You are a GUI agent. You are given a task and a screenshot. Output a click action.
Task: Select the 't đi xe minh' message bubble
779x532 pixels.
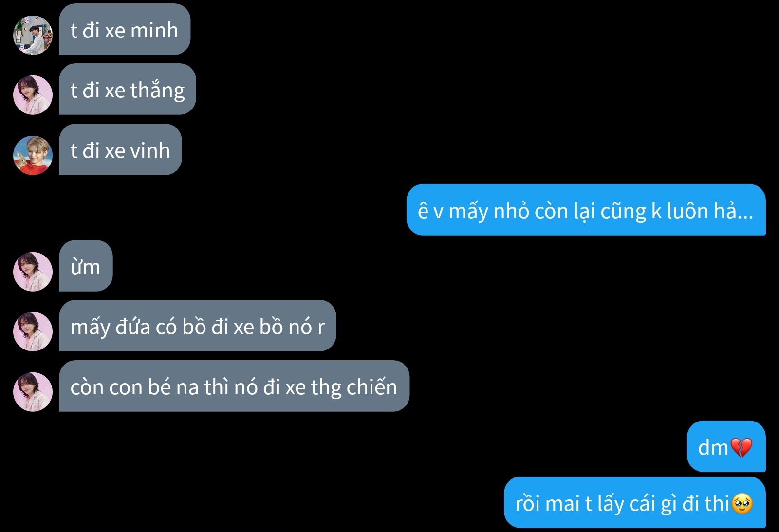(x=125, y=29)
